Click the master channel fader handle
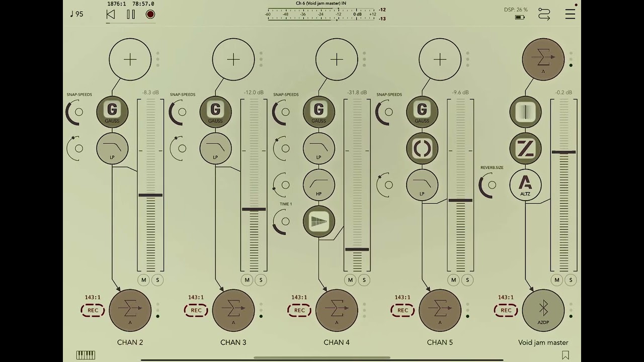644x362 pixels. [563, 152]
